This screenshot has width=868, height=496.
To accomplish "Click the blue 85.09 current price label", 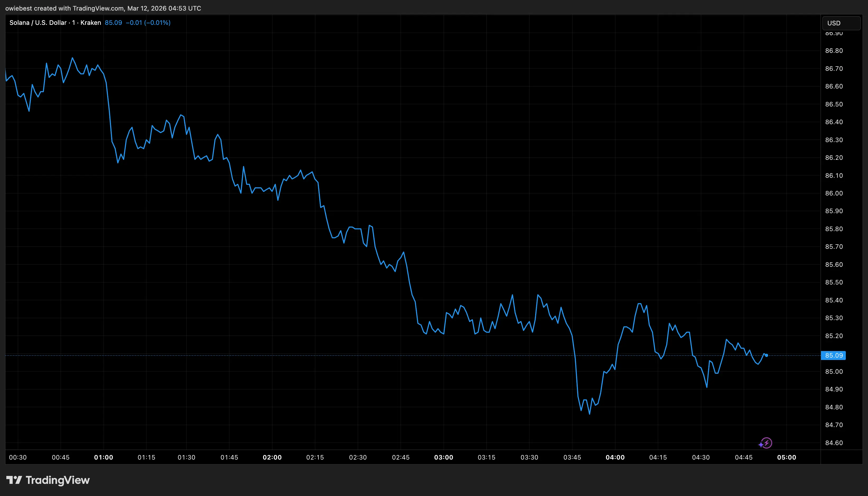I will click(x=834, y=355).
